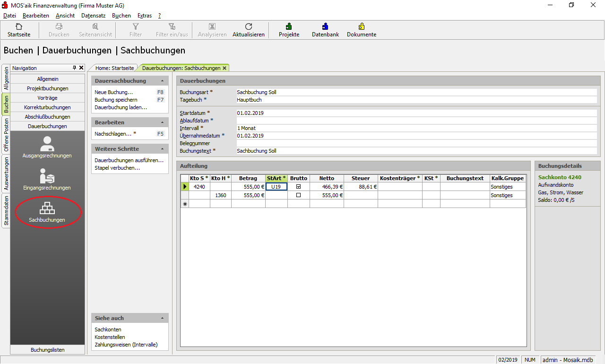Close the Dauerbuchungen: Sachbuchungen tab

tap(225, 68)
